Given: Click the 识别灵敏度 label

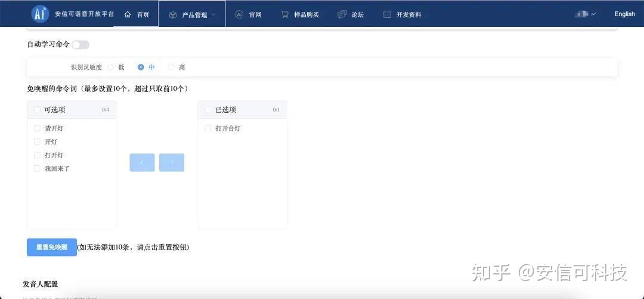Looking at the screenshot, I should click(86, 67).
